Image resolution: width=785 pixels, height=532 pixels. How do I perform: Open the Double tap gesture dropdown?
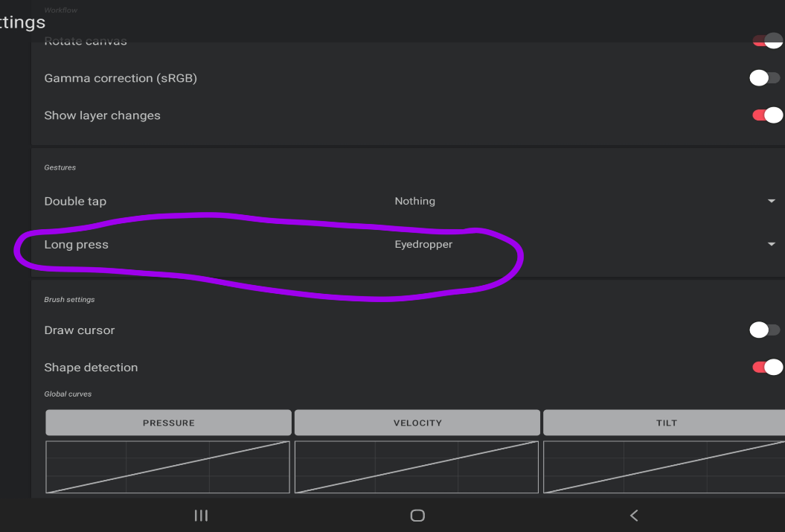click(772, 201)
